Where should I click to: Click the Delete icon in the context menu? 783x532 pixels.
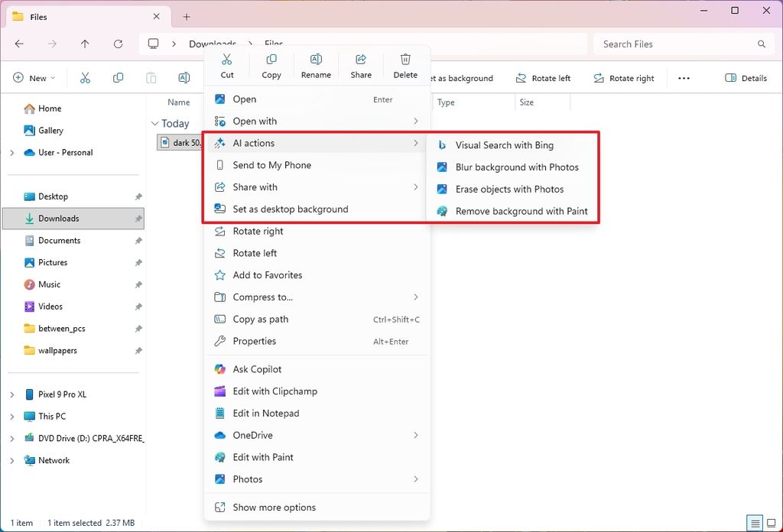click(404, 65)
